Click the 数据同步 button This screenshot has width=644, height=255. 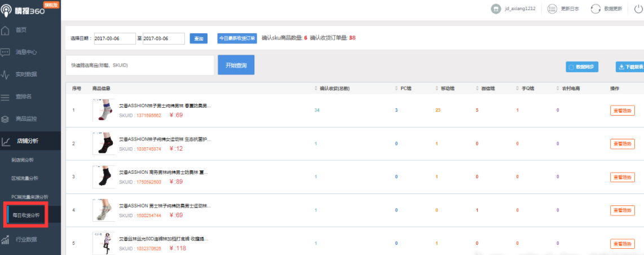coord(582,67)
